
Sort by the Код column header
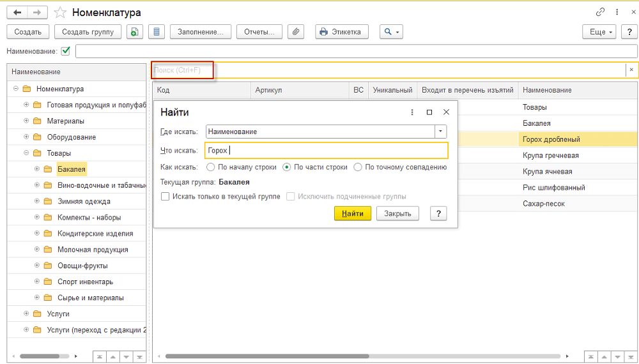point(202,90)
